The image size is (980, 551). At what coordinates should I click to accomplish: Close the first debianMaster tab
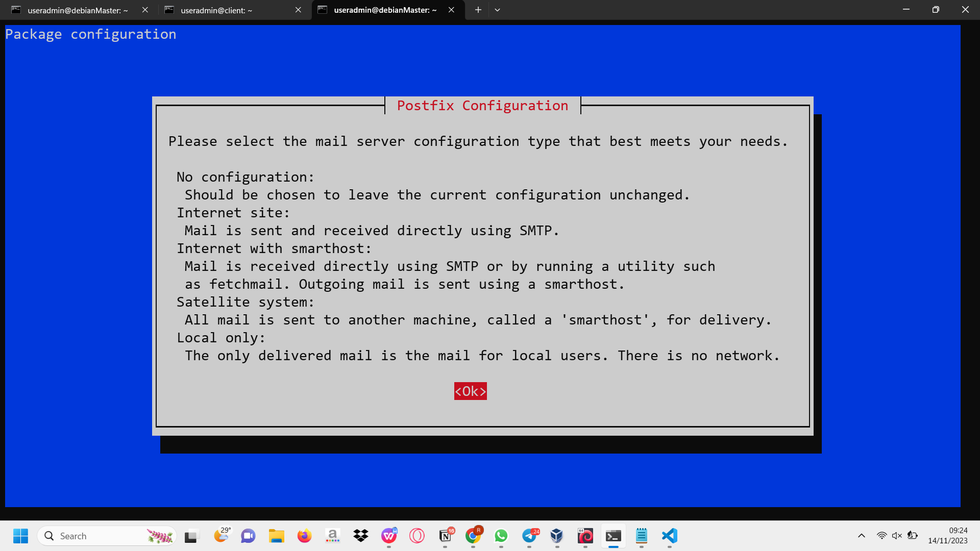coord(145,10)
